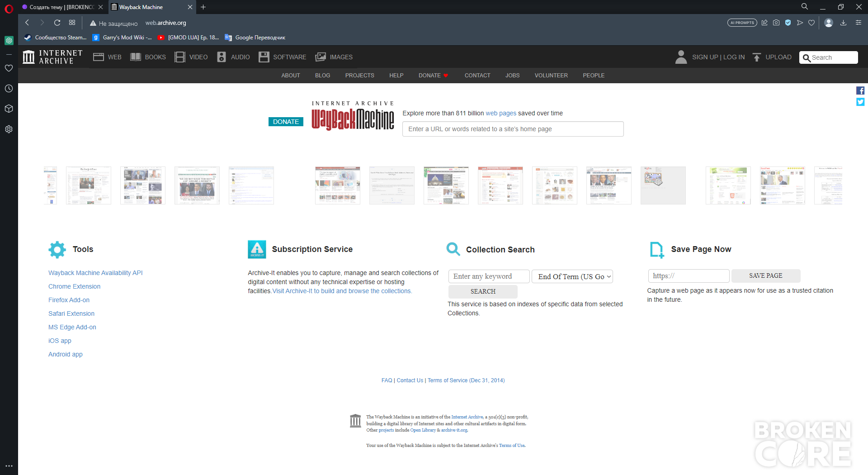This screenshot has width=868, height=475.
Task: Open the ABOUT menu item
Action: point(291,76)
